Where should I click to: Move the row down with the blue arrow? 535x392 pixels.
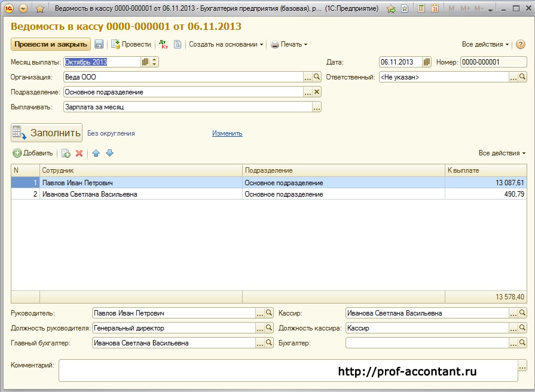(x=109, y=153)
